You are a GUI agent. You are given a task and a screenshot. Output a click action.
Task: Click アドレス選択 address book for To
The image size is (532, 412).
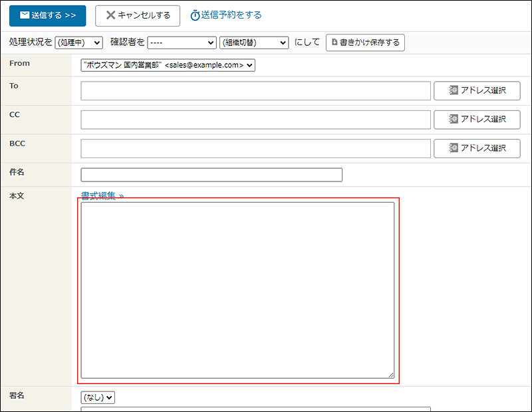(477, 91)
